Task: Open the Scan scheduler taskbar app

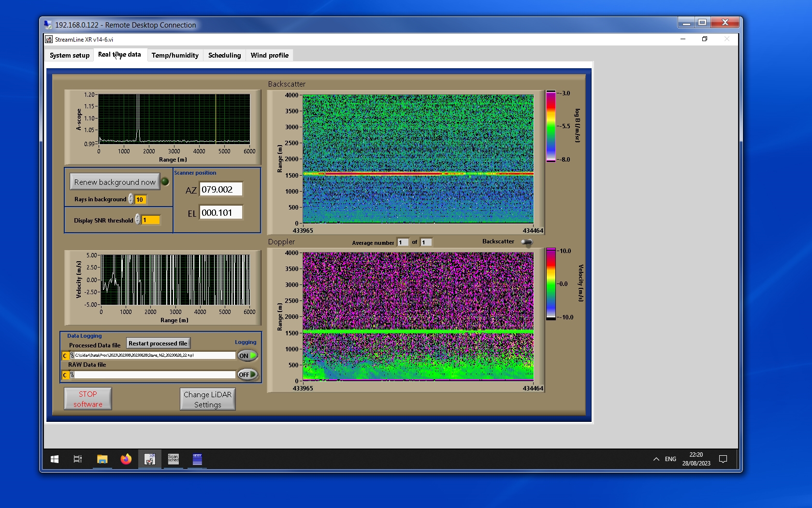Action: coord(173,459)
